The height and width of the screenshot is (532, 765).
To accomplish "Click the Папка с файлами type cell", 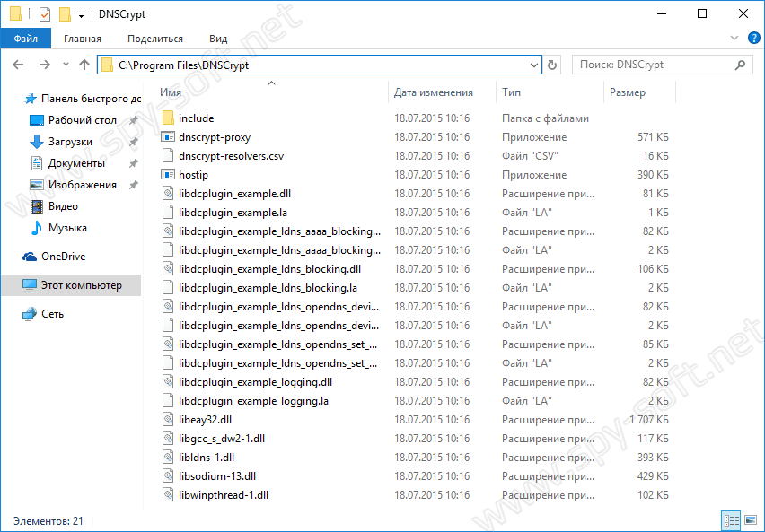I will pyautogui.click(x=545, y=118).
